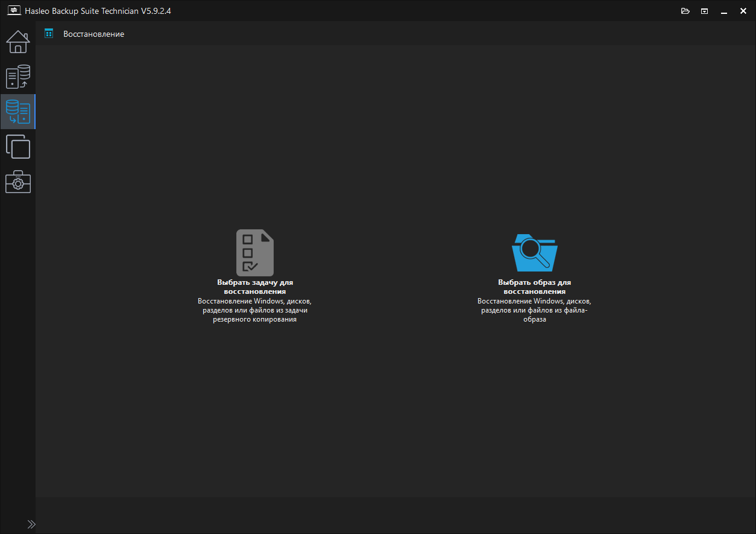Screen dimensions: 756x534
Task: Select the Restore section sidebar icon
Action: pos(18,112)
